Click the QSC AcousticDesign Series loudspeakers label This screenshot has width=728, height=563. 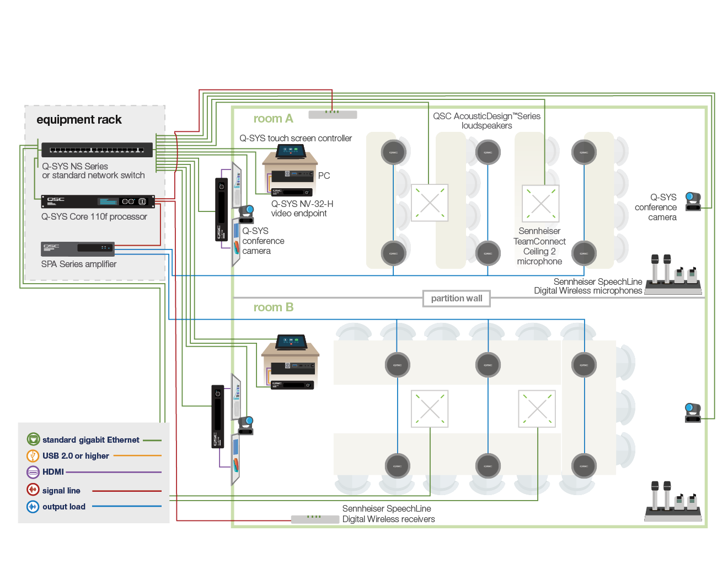pyautogui.click(x=486, y=121)
